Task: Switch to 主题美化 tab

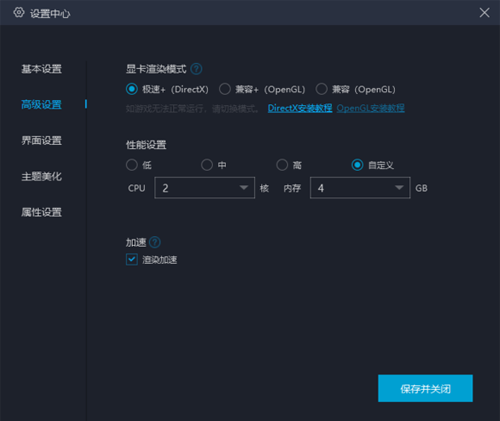Action: point(41,176)
